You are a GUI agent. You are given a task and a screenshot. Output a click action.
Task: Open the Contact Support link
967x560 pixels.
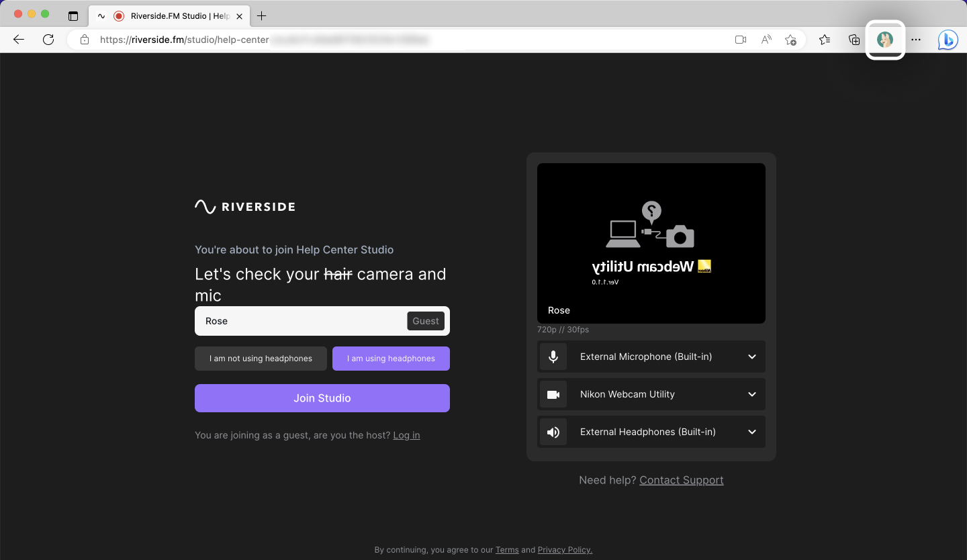pos(682,480)
